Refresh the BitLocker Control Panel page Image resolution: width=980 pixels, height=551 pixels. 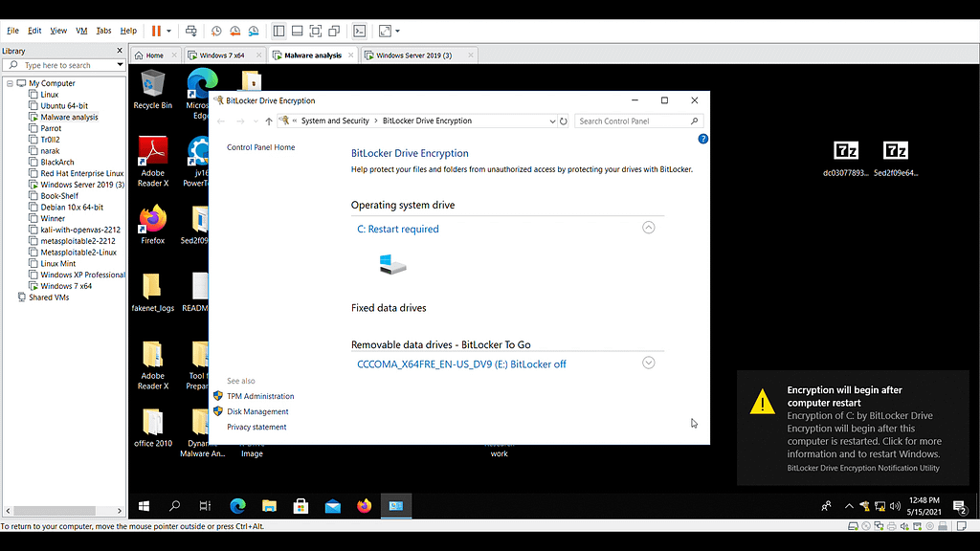[x=563, y=121]
